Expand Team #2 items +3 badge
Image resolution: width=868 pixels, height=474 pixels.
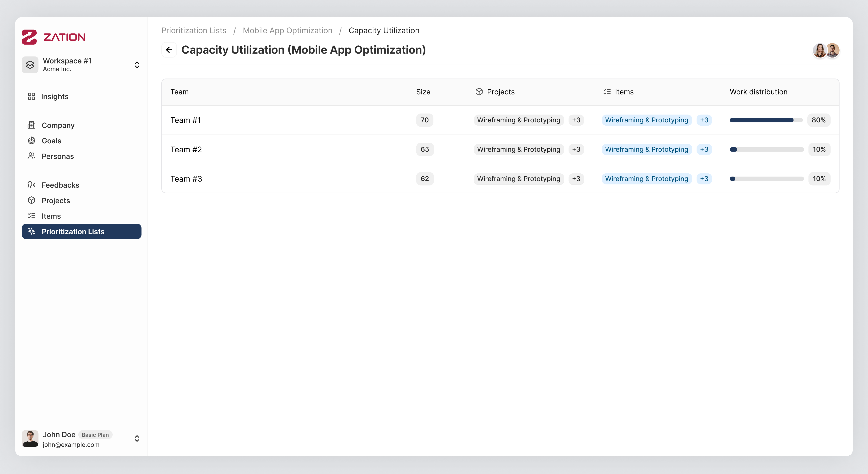pyautogui.click(x=704, y=149)
